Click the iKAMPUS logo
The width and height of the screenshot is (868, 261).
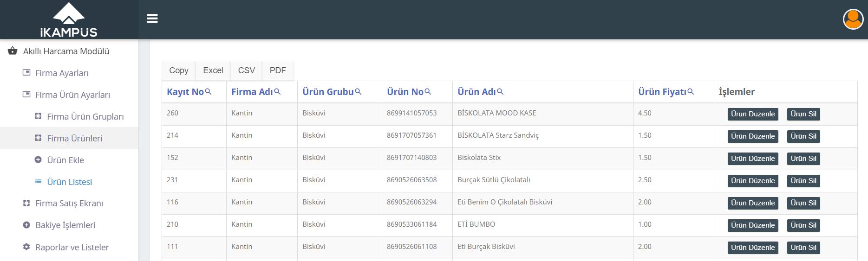pos(69,19)
